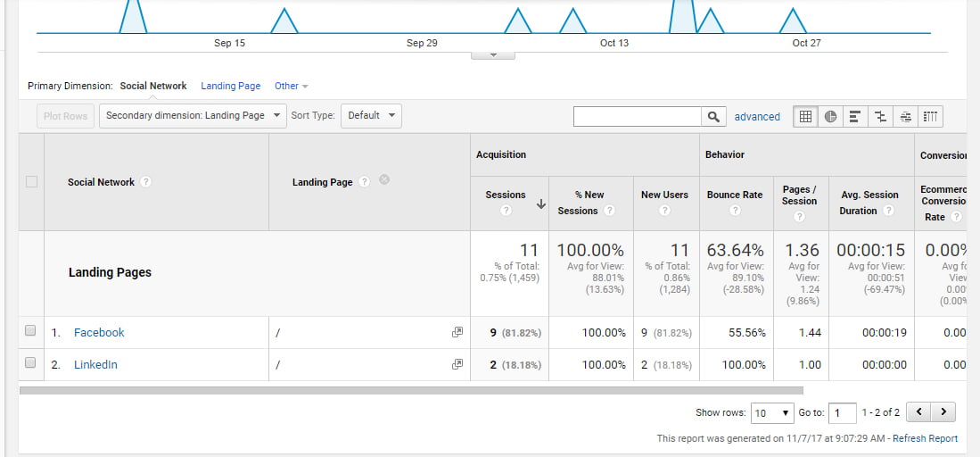Sort by Pages / Session column header

tap(799, 195)
